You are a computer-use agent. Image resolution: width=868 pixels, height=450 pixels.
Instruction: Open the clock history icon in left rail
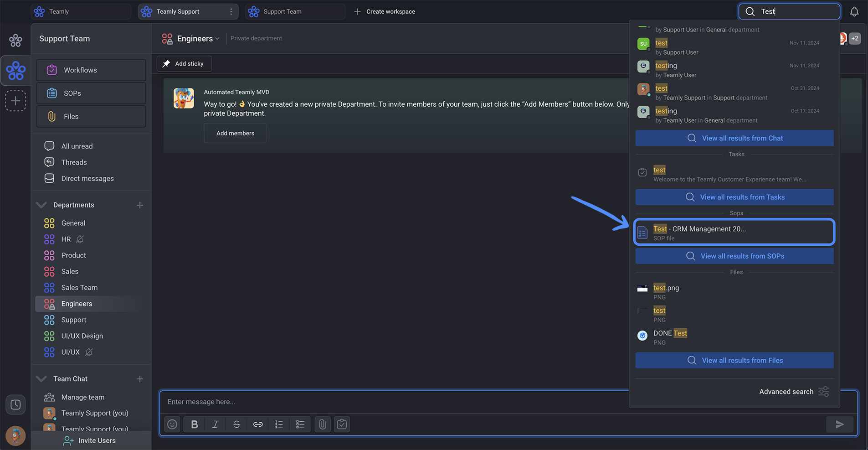15,405
